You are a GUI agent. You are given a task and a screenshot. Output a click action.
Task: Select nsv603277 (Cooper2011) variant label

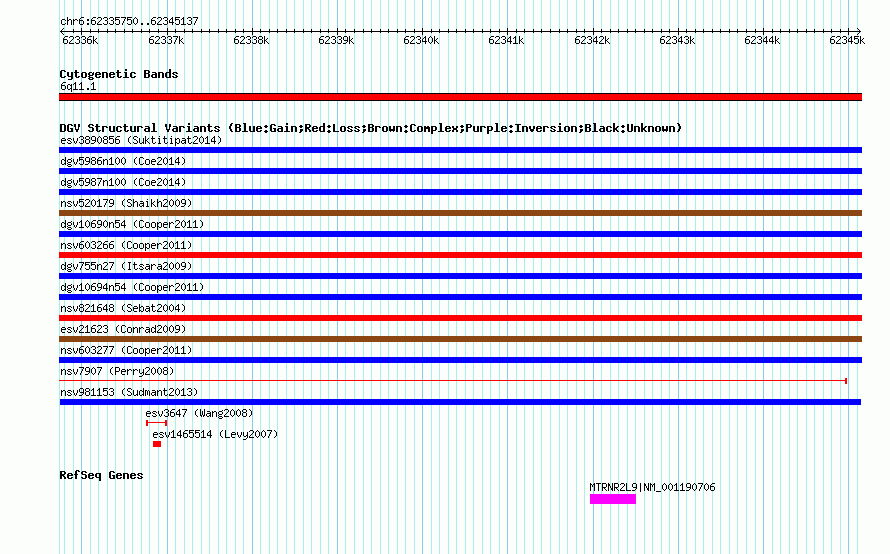[x=126, y=350]
